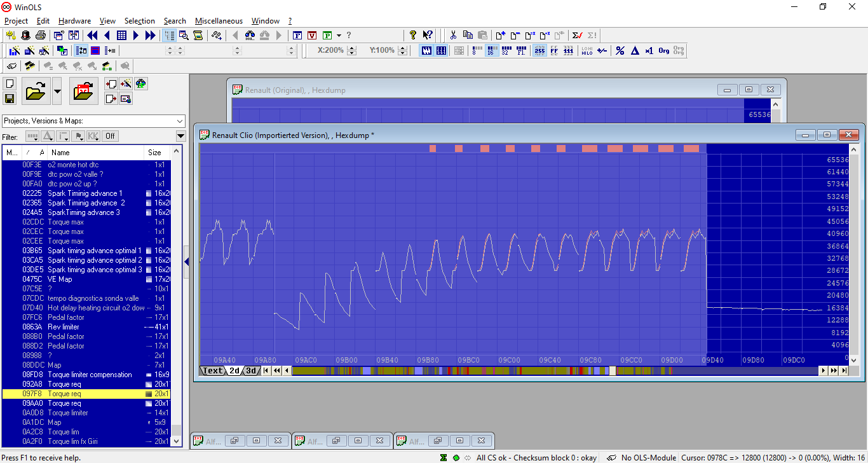The height and width of the screenshot is (463, 868).
Task: Toggle 32-bit data width mode
Action: [506, 51]
